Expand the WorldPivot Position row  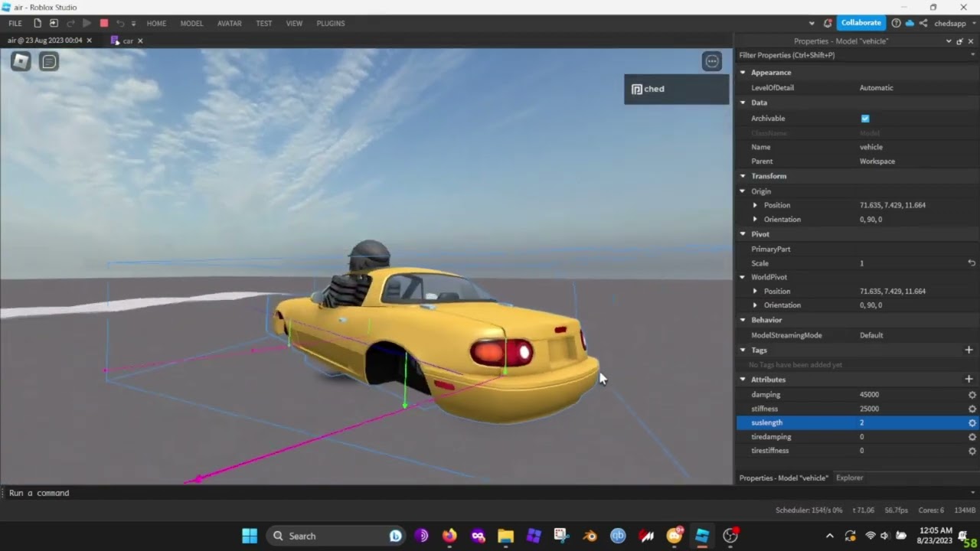(x=755, y=292)
